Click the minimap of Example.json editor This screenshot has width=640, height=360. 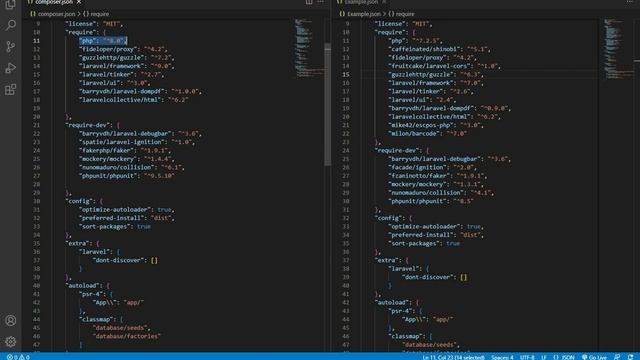click(618, 48)
